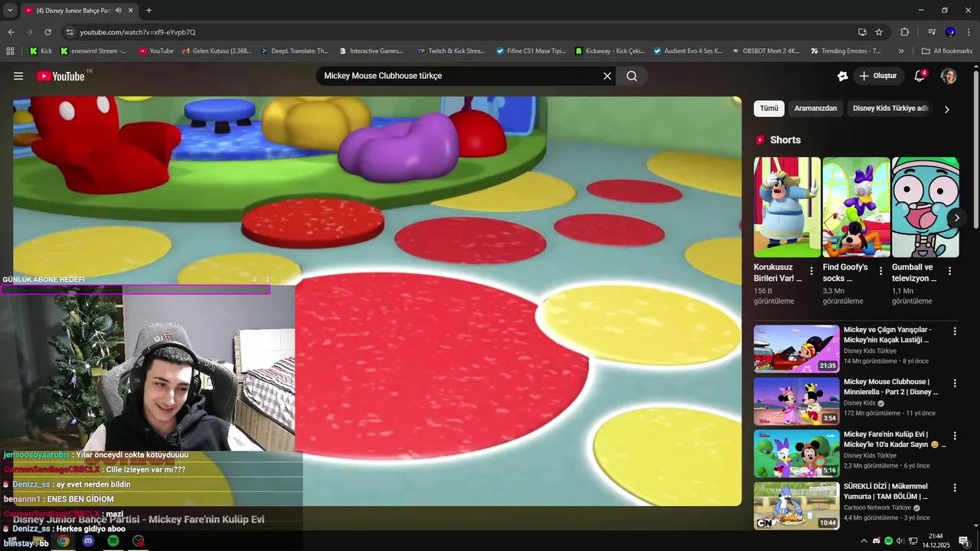Open Spotify from the taskbar

click(113, 541)
